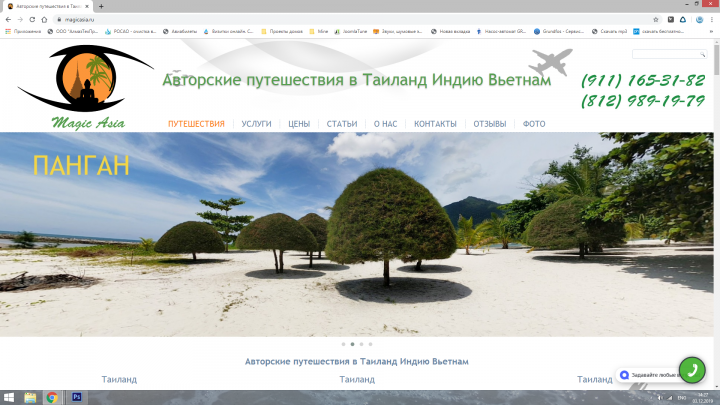The image size is (720, 405).
Task: Click the green header title Авторские путешествия
Action: (x=356, y=80)
